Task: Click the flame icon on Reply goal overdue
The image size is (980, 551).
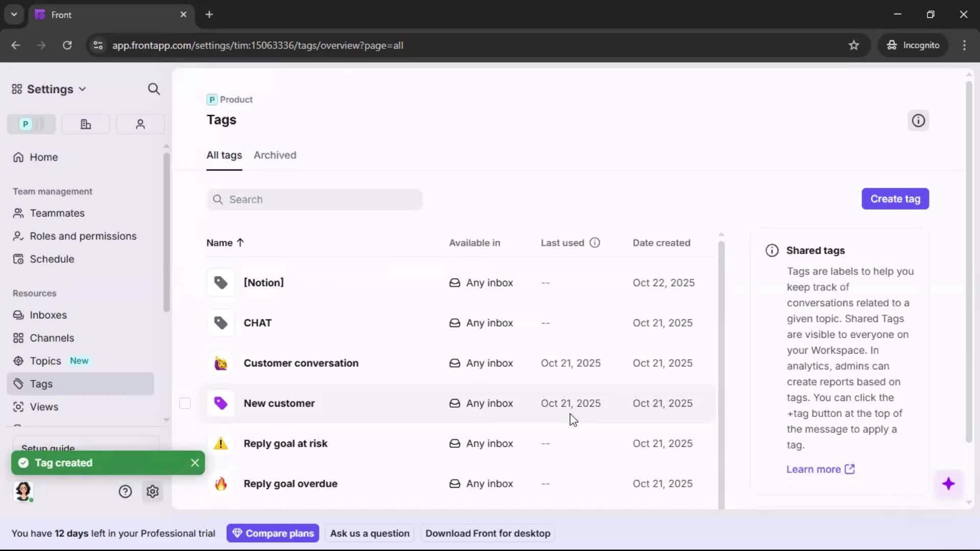Action: pyautogui.click(x=220, y=484)
